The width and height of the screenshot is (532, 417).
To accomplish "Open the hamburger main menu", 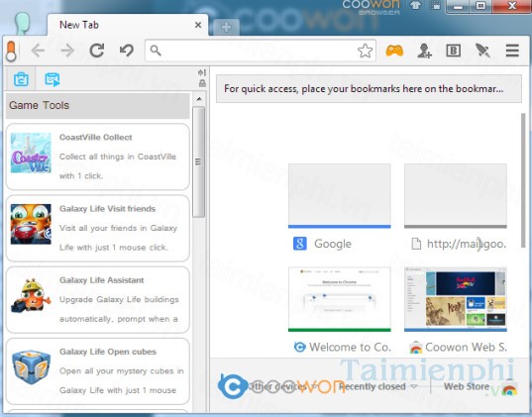I will click(x=512, y=51).
